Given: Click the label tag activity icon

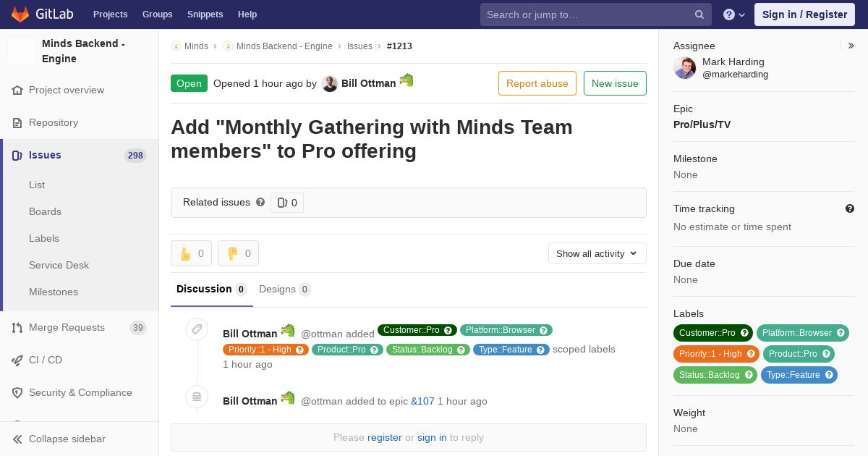Looking at the screenshot, I should (x=197, y=330).
